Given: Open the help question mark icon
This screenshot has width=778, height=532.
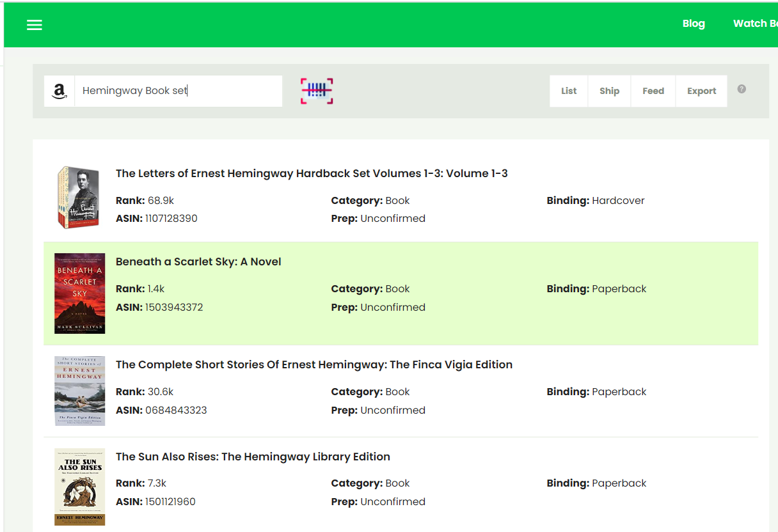Looking at the screenshot, I should 742,89.
